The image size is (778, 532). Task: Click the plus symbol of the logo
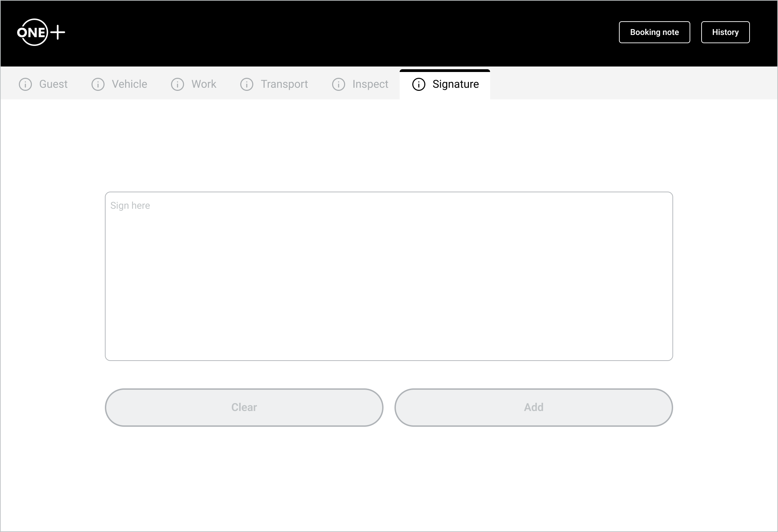[x=58, y=33]
